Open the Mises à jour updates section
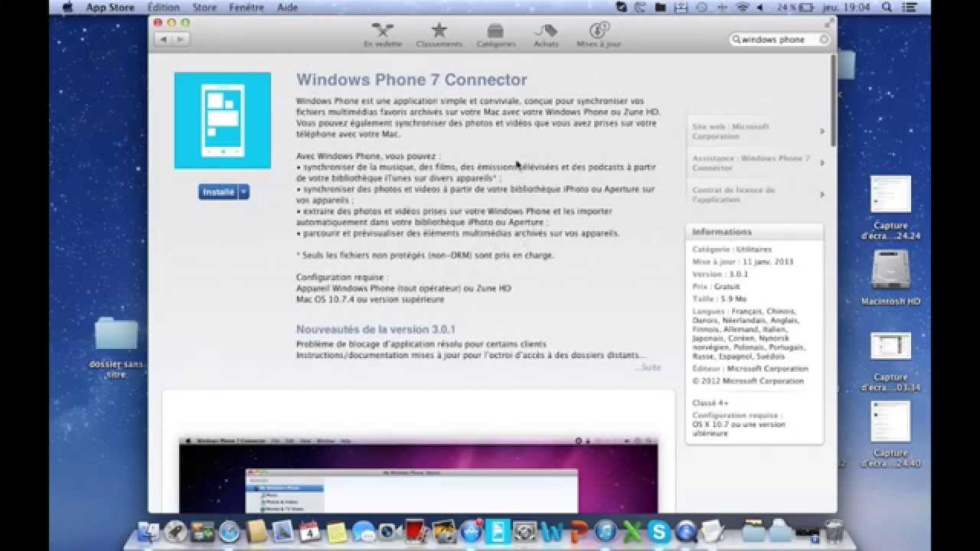The width and height of the screenshot is (980, 551). pyautogui.click(x=599, y=35)
